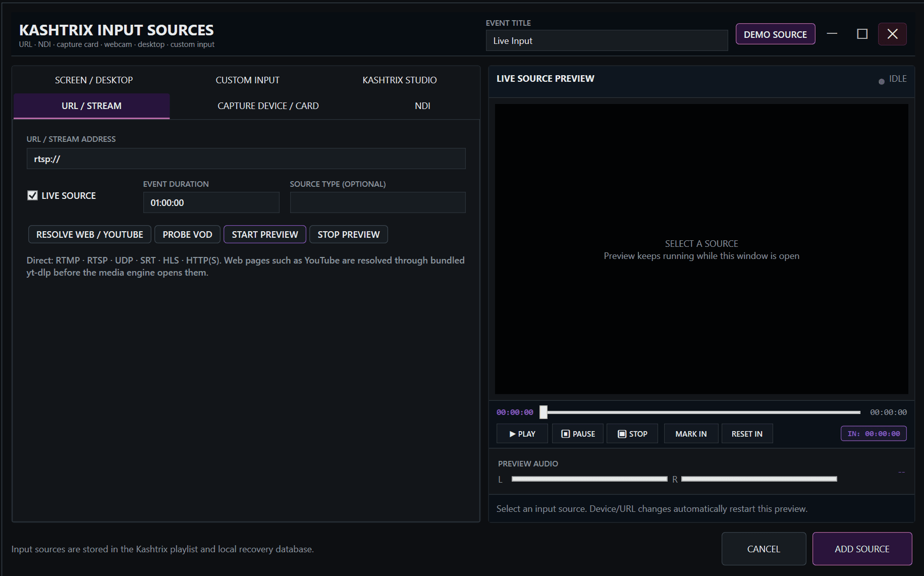This screenshot has width=924, height=576.
Task: Click the Cancel button
Action: (764, 549)
